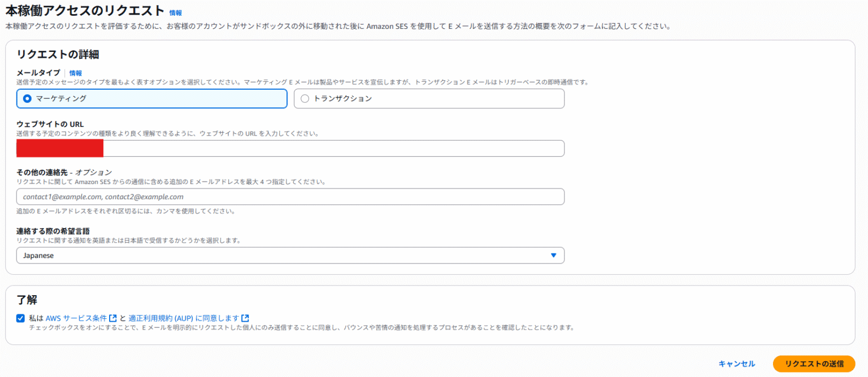Toggle the AWS terms agreement checkbox
This screenshot has height=377, width=868.
21,318
